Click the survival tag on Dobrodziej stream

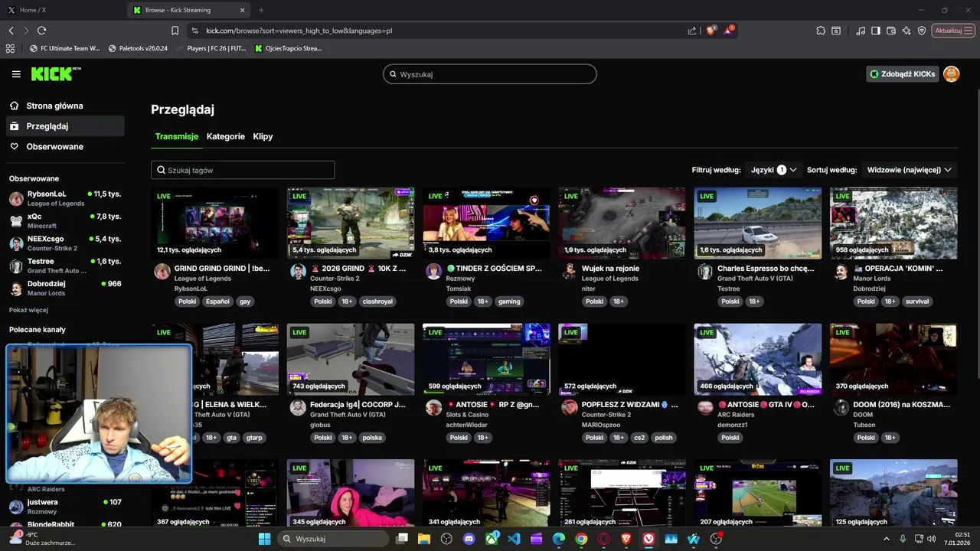(x=916, y=302)
